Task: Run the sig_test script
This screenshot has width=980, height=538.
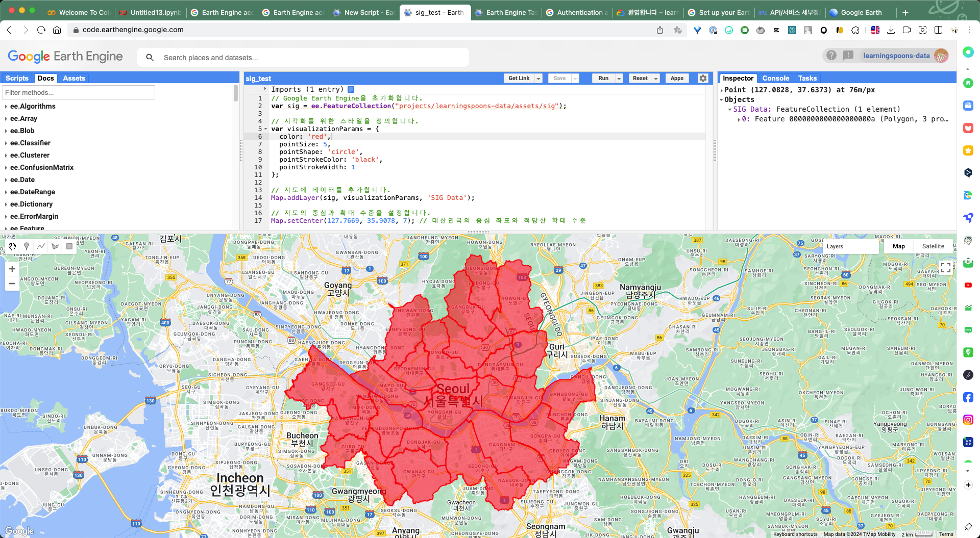Action: coord(603,79)
